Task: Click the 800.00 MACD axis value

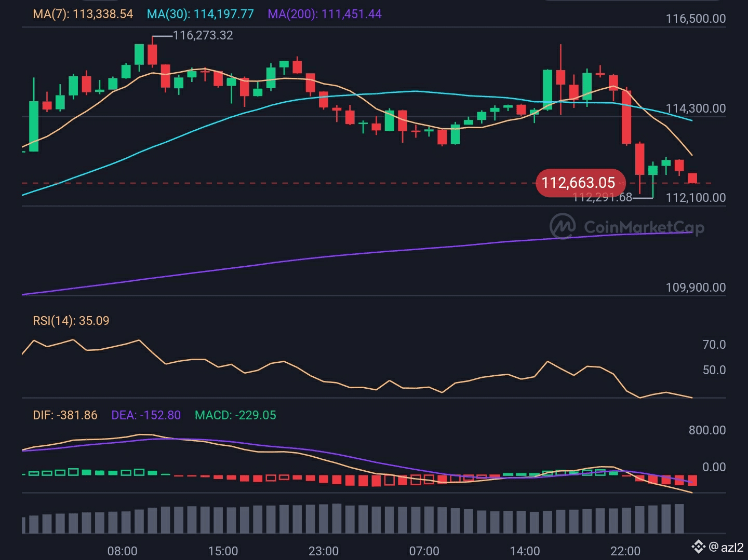Action: [x=707, y=430]
